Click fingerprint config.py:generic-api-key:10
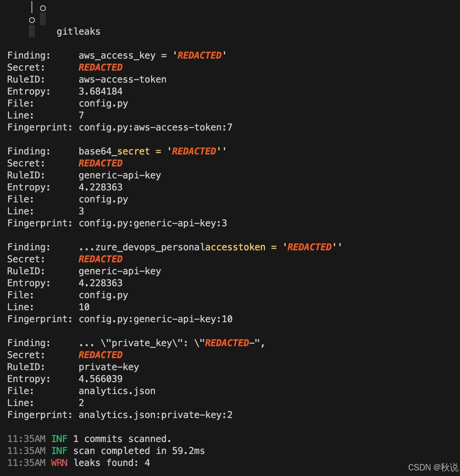Viewport: 460px width, 476px height. click(156, 319)
